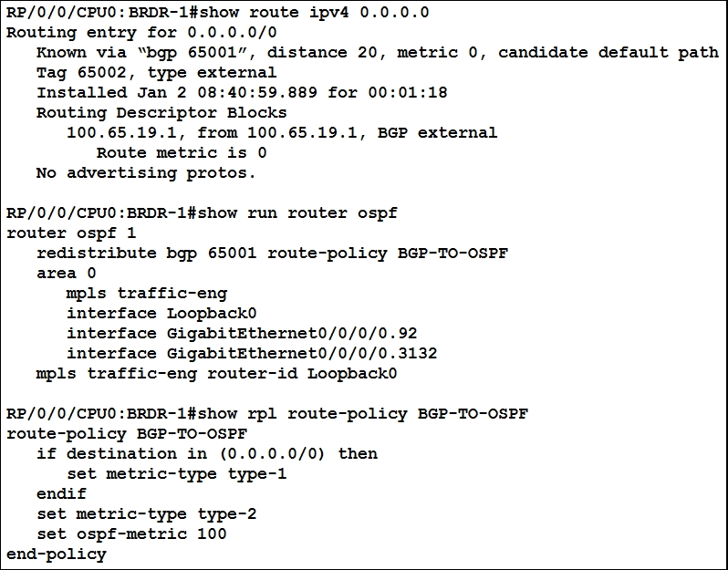Click the 'router ospf 1' configuration line
728x570 pixels.
[x=71, y=233]
